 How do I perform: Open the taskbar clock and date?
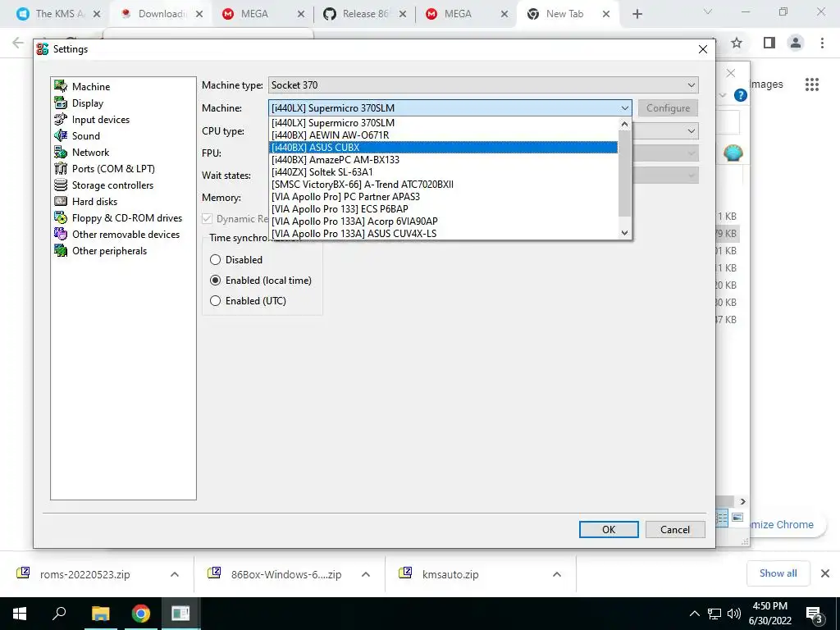click(x=769, y=614)
